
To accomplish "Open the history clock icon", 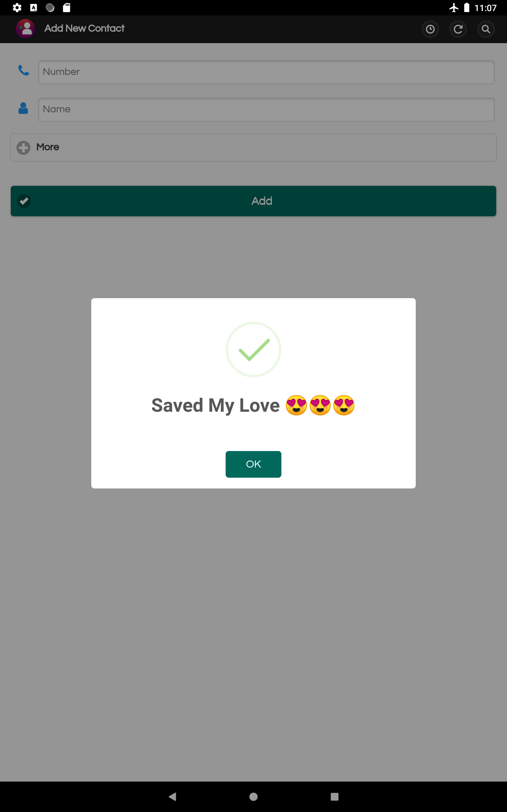I will click(x=430, y=29).
